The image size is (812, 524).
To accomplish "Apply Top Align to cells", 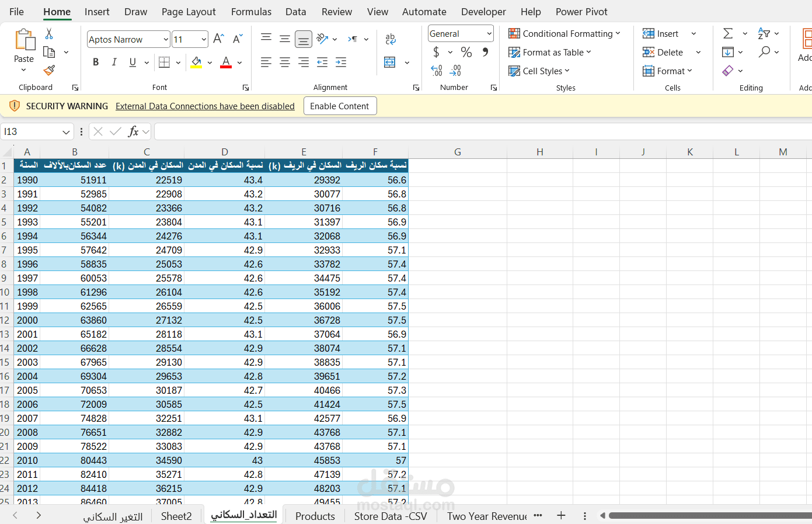I will 266,39.
